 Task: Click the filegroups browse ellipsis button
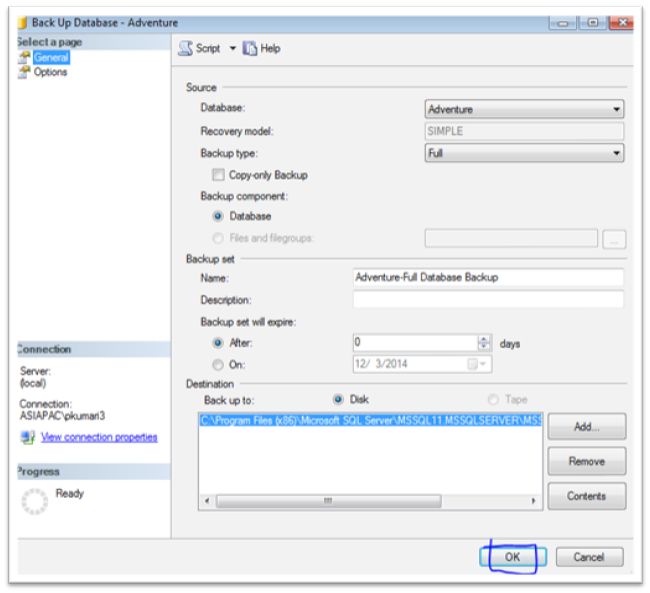click(614, 239)
